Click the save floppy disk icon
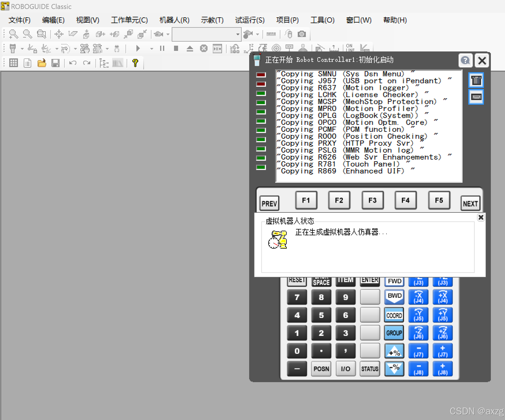Image resolution: width=505 pixels, height=420 pixels. click(56, 63)
